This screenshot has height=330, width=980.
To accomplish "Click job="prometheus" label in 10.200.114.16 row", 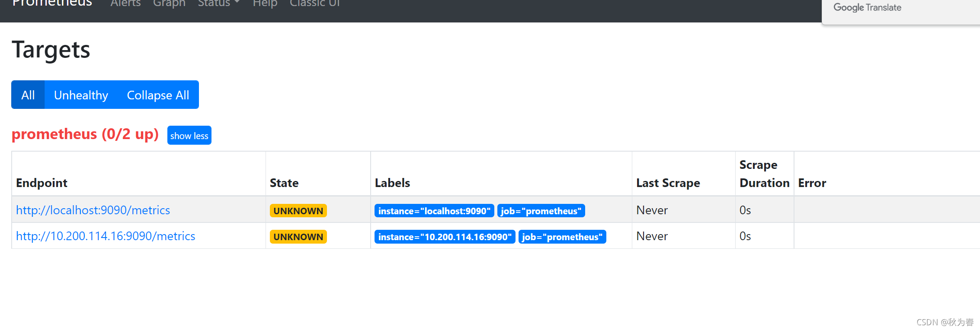I will (562, 236).
